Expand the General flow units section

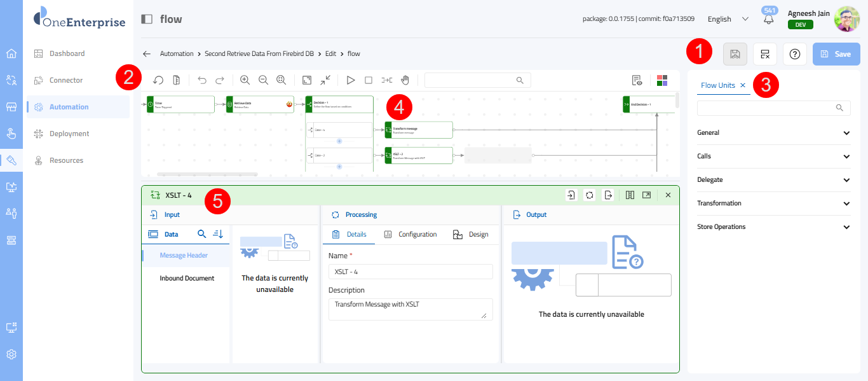pyautogui.click(x=773, y=133)
